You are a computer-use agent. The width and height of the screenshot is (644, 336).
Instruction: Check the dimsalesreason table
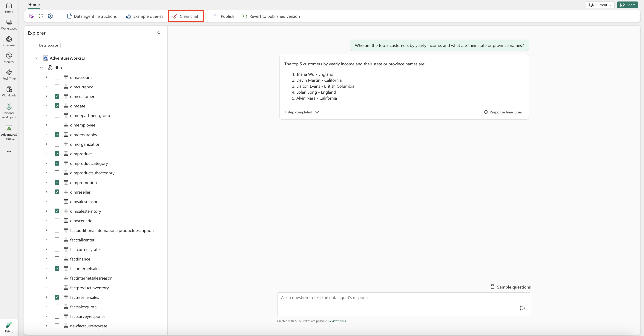[x=57, y=202]
